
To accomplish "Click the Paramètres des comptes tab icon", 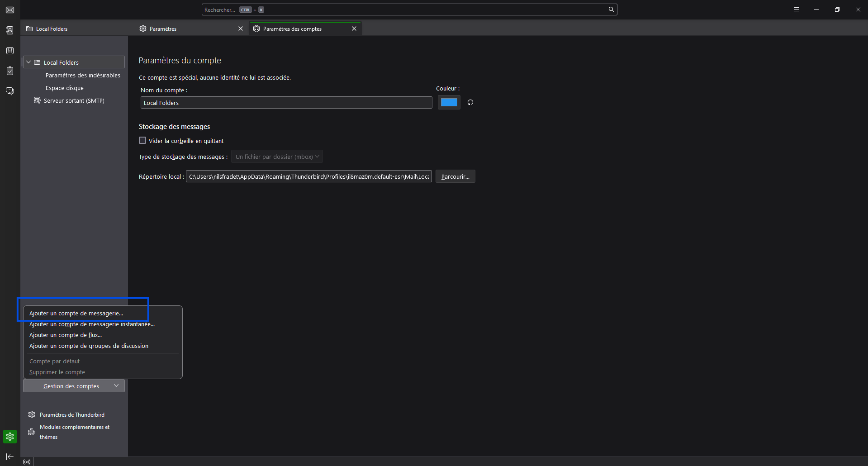I will tap(256, 29).
